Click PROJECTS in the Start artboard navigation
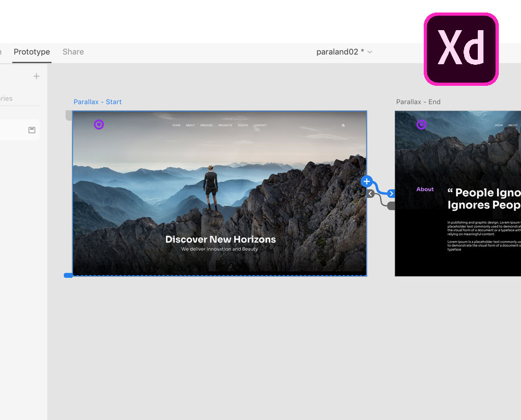This screenshot has width=521, height=420. click(225, 125)
